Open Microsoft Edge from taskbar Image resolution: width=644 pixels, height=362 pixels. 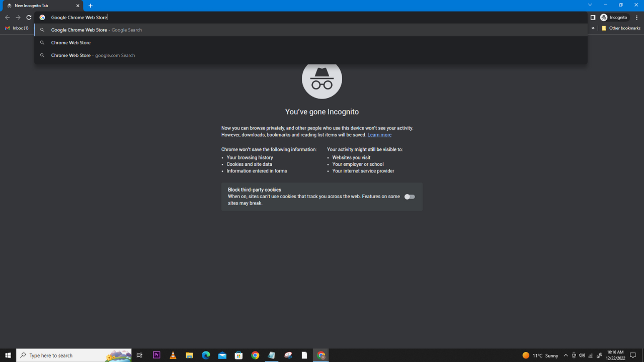[206, 355]
